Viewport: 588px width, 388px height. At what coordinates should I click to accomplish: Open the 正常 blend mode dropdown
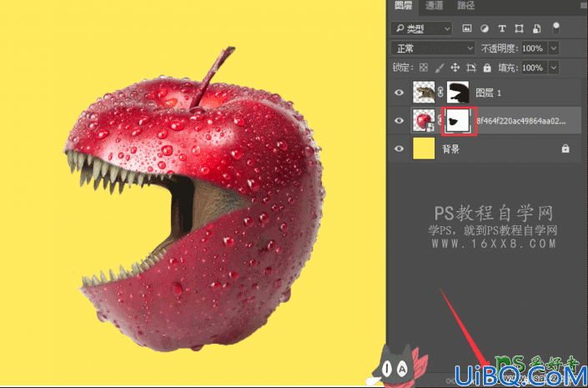tap(433, 48)
